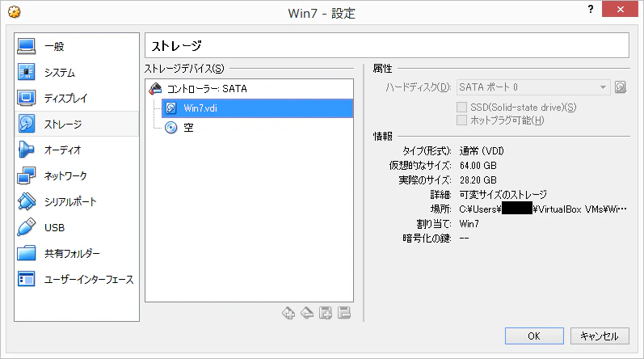Click the ディスプレイ screen icon
The width and height of the screenshot is (644, 359).
click(x=27, y=98)
